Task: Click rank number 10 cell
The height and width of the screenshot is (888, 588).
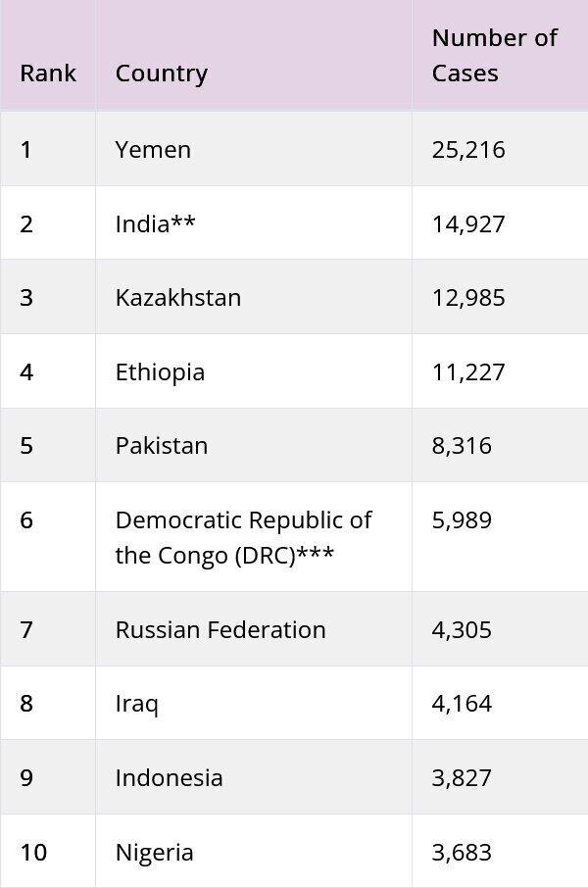Action: 33,852
